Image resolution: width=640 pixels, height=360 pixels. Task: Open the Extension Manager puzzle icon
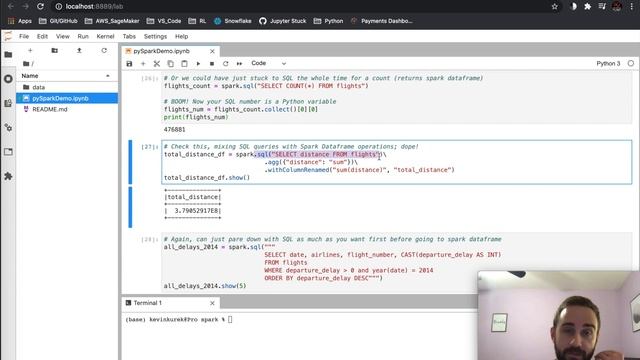point(8,176)
